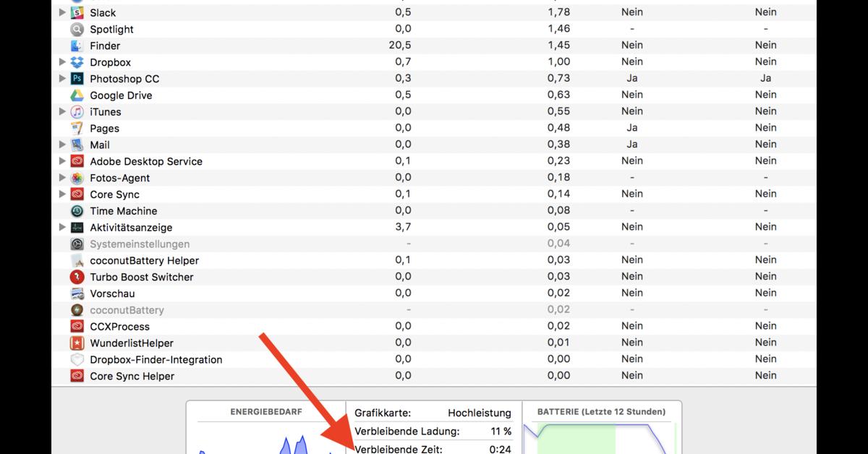Click the Dropbox-Finder-Integration shield icon
Image resolution: width=868 pixels, height=454 pixels.
[77, 360]
